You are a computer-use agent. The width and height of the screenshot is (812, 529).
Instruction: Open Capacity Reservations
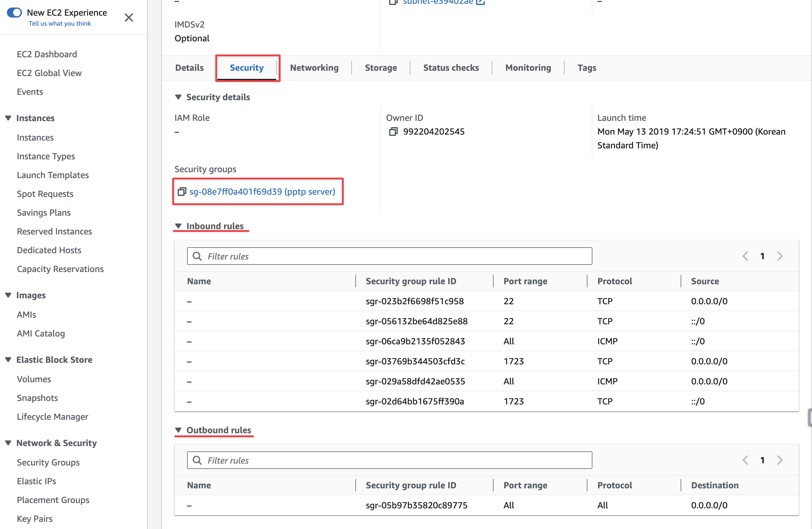pyautogui.click(x=60, y=269)
